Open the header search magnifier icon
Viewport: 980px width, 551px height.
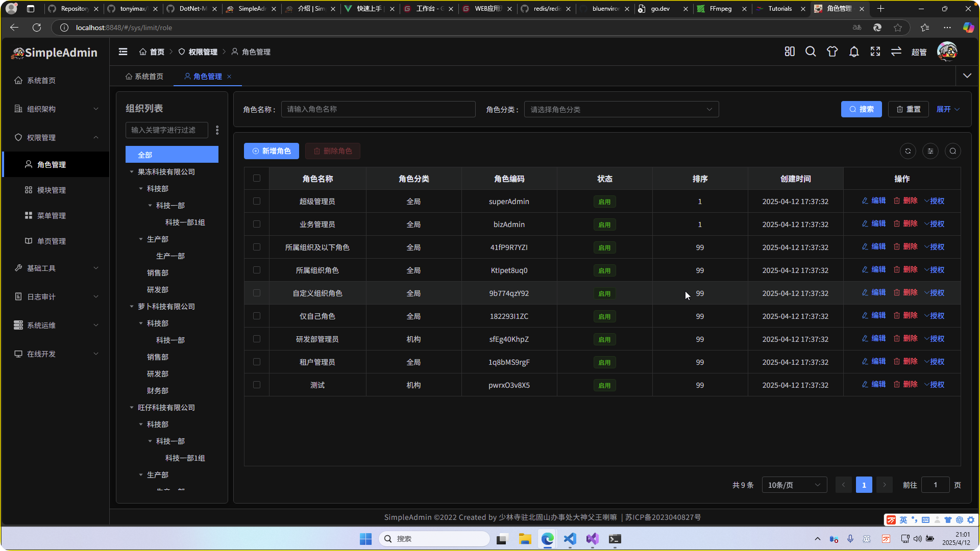[x=811, y=52]
